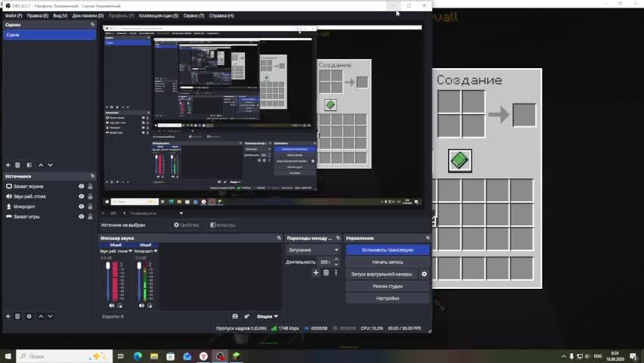Undock the Микшер звука panel
The image size is (644, 363).
coord(279,238)
